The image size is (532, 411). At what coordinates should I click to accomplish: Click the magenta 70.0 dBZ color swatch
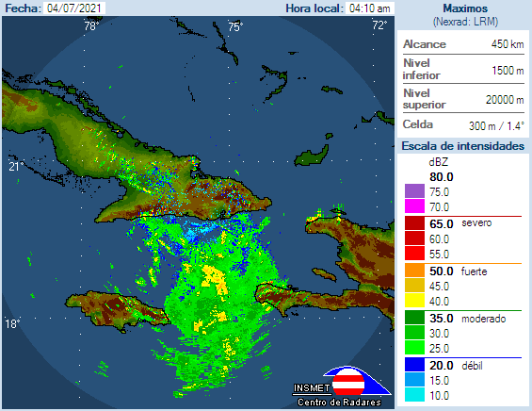[414, 206]
